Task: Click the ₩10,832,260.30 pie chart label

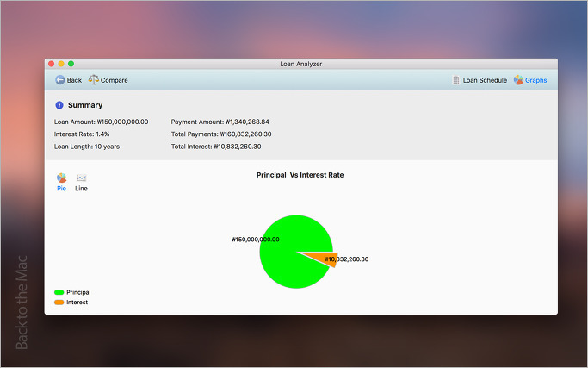Action: [x=346, y=259]
